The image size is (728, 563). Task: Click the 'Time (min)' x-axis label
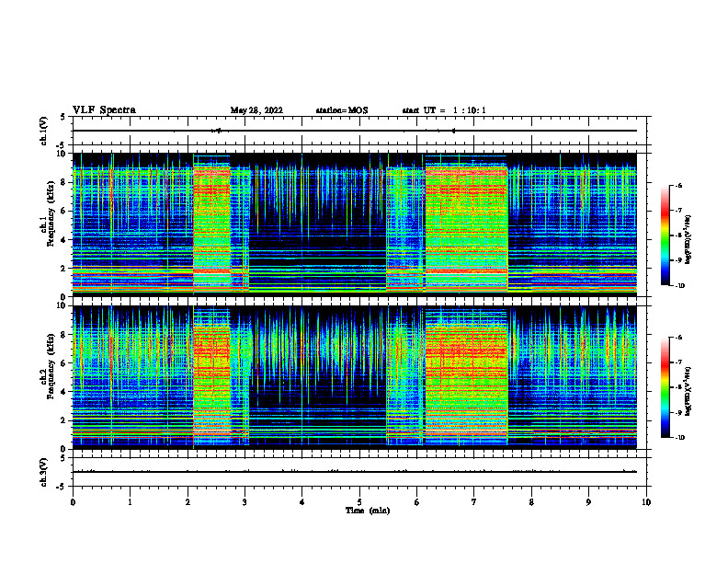point(368,511)
